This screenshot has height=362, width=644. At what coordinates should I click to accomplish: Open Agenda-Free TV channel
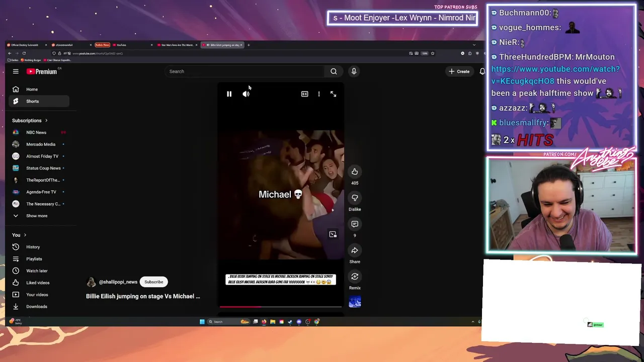pyautogui.click(x=38, y=192)
